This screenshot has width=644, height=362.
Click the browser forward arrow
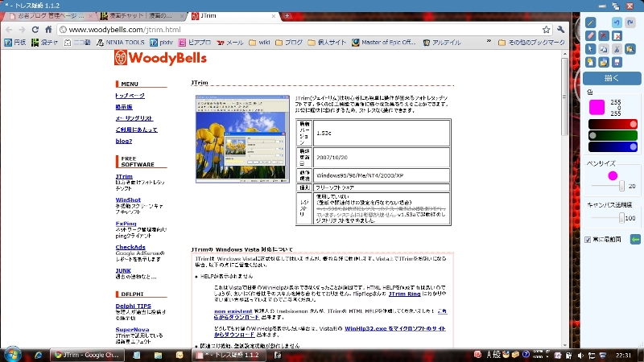point(23,30)
